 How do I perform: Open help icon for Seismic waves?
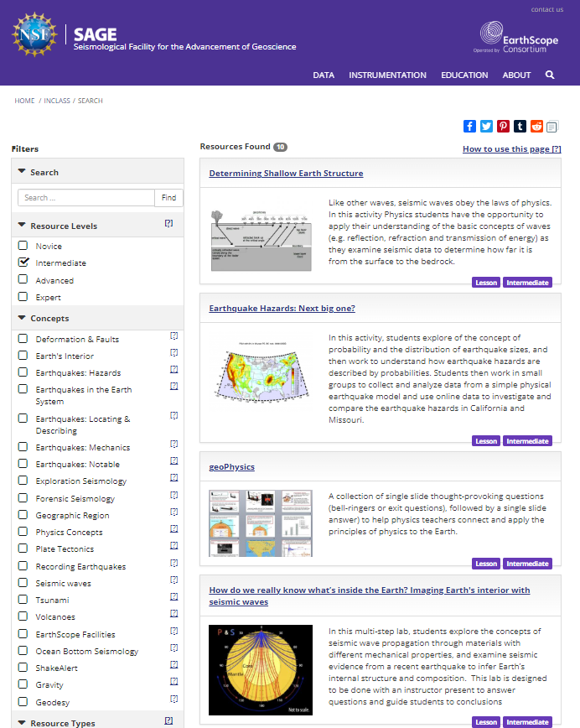(x=174, y=580)
